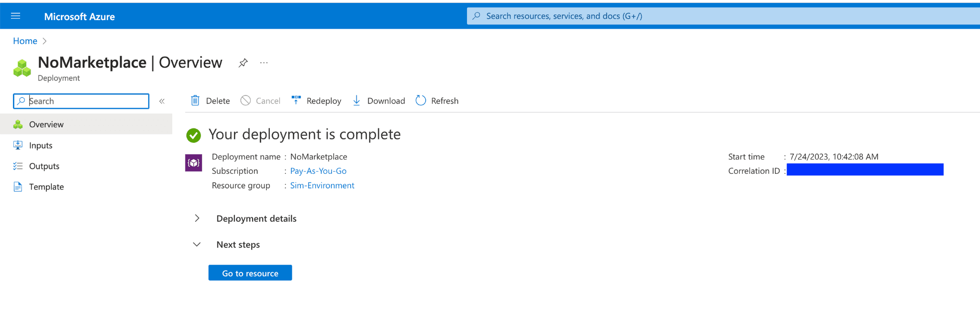Collapse the Next steps section
The width and height of the screenshot is (980, 319).
click(197, 244)
